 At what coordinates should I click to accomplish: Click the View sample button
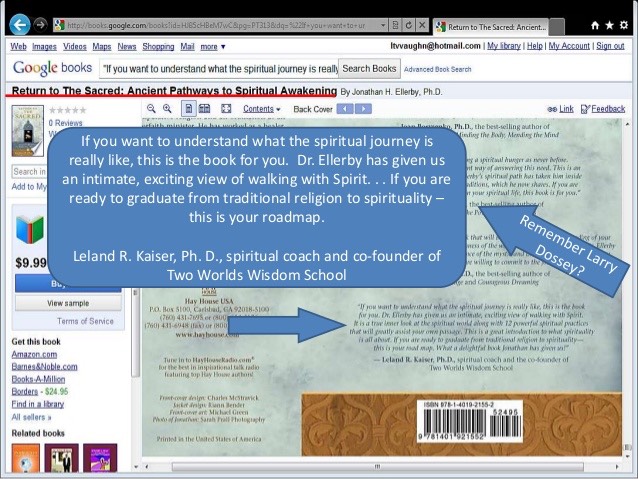point(68,303)
